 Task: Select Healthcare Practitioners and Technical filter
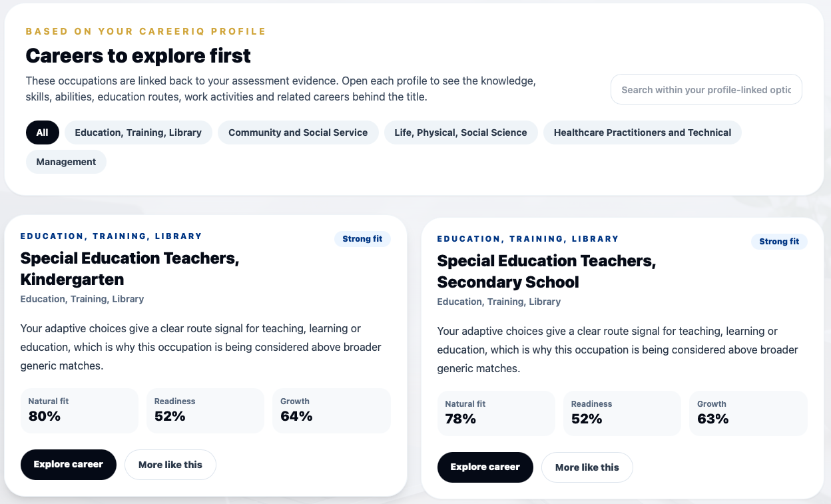click(643, 132)
